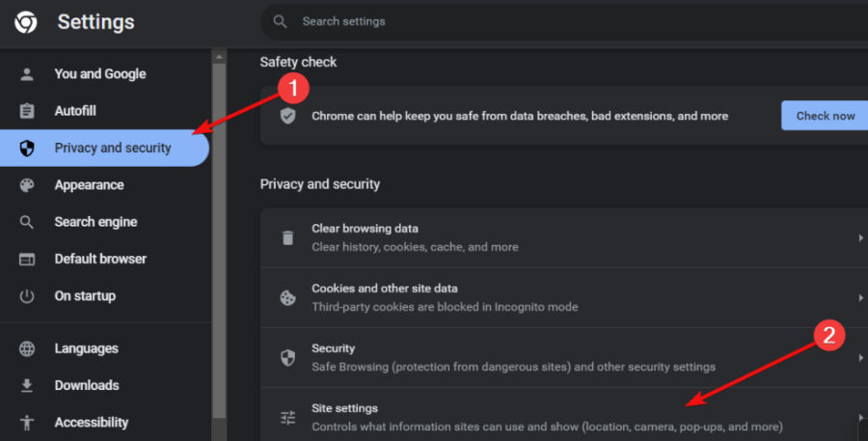Click the On startup power icon

coord(27,296)
